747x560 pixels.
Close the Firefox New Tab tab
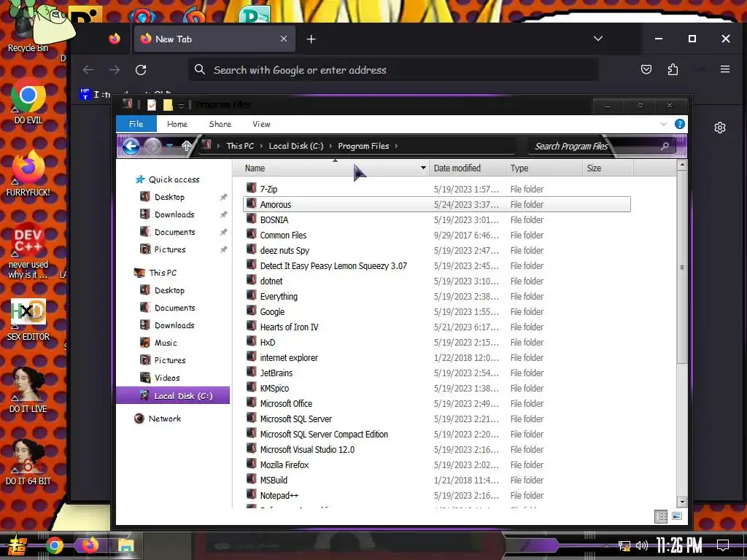(284, 39)
